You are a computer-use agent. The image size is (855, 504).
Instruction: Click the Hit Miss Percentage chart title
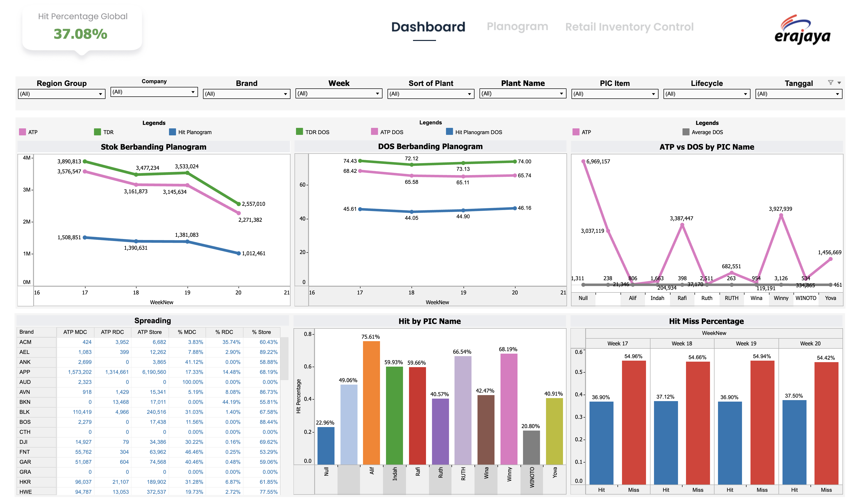click(706, 321)
